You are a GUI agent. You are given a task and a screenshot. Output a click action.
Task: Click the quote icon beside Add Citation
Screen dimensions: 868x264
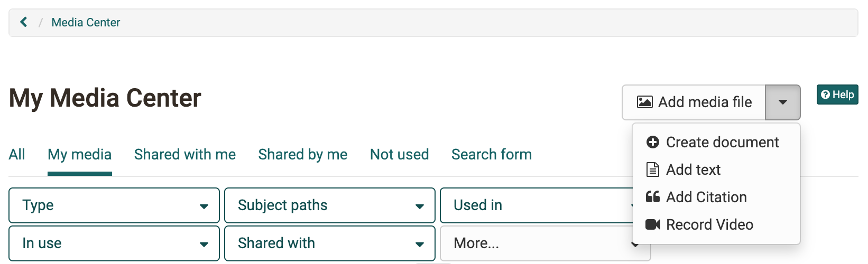[x=653, y=197]
